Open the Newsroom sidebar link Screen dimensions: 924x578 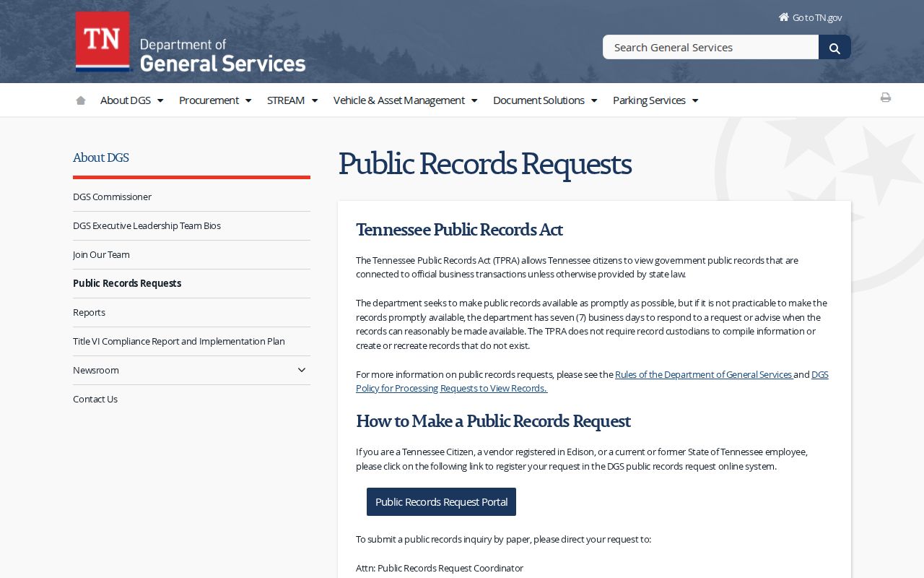(96, 370)
